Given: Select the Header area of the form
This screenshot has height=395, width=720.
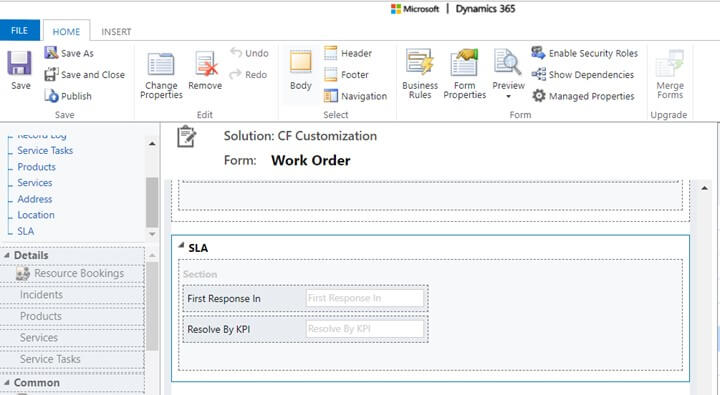Looking at the screenshot, I should coord(348,53).
